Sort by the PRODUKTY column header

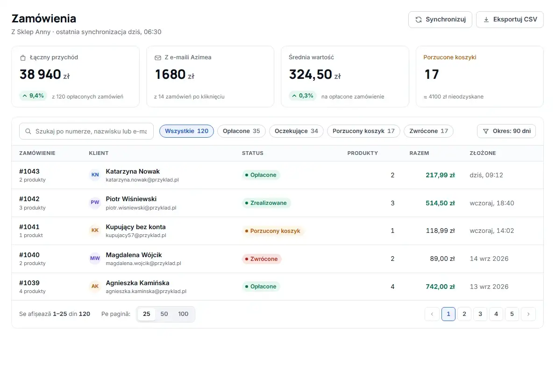click(x=363, y=153)
